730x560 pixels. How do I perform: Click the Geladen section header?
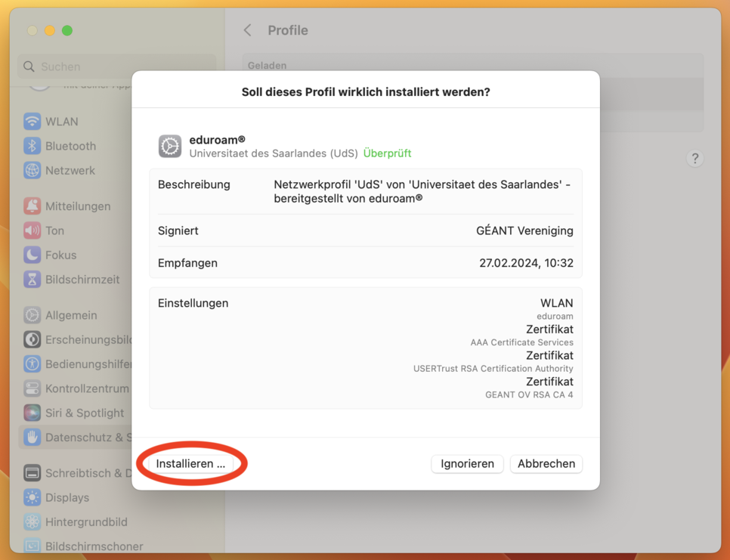pyautogui.click(x=268, y=66)
